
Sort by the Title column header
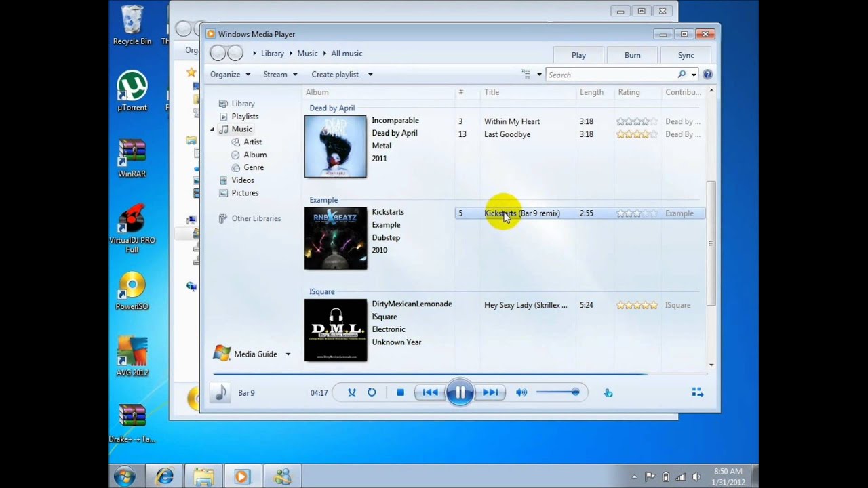[x=492, y=92]
